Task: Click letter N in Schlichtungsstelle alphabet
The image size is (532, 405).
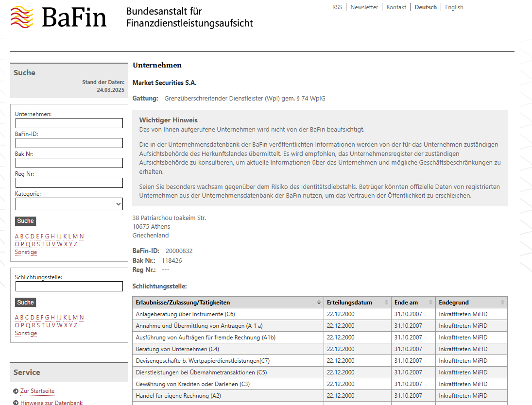Action: pyautogui.click(x=82, y=318)
